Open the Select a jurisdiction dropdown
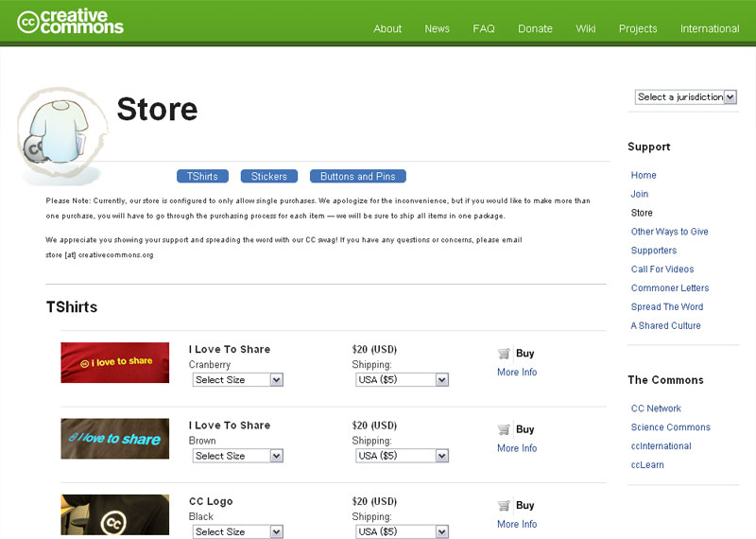This screenshot has width=756, height=539. (685, 96)
